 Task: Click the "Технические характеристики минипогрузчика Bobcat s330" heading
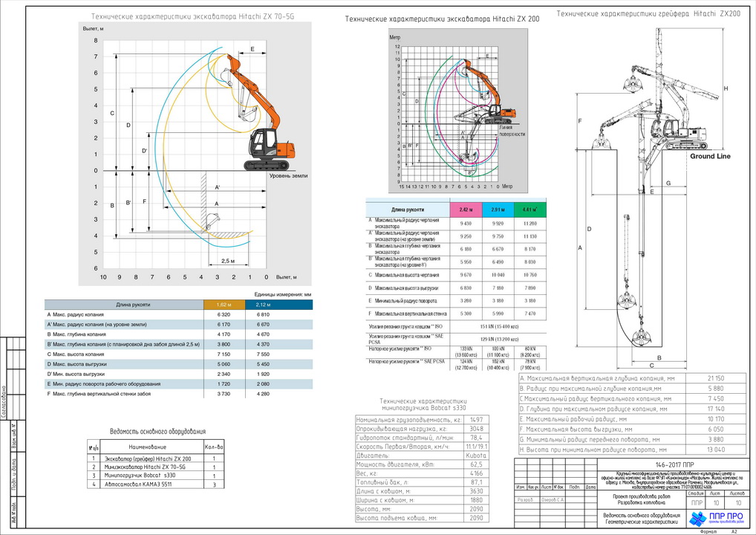(x=423, y=404)
